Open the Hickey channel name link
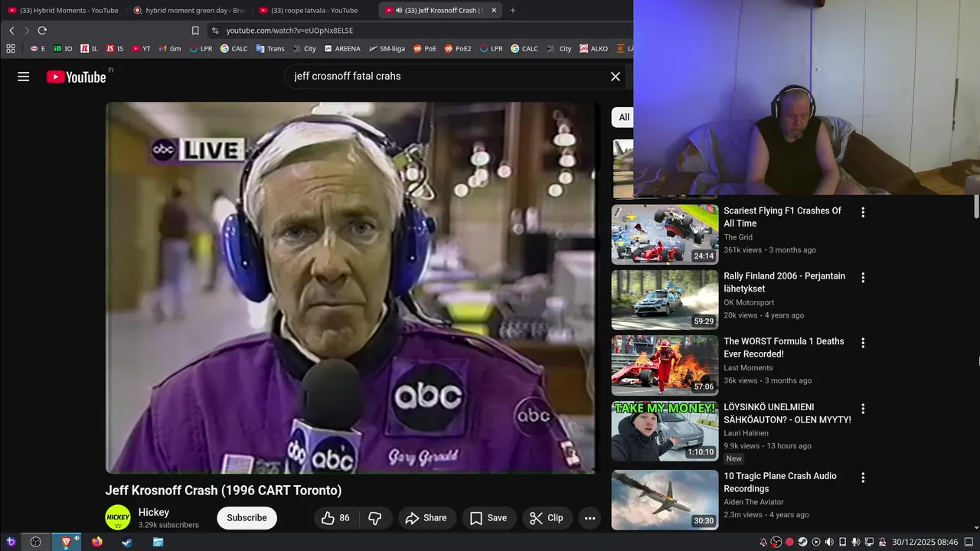980x551 pixels. click(x=154, y=513)
